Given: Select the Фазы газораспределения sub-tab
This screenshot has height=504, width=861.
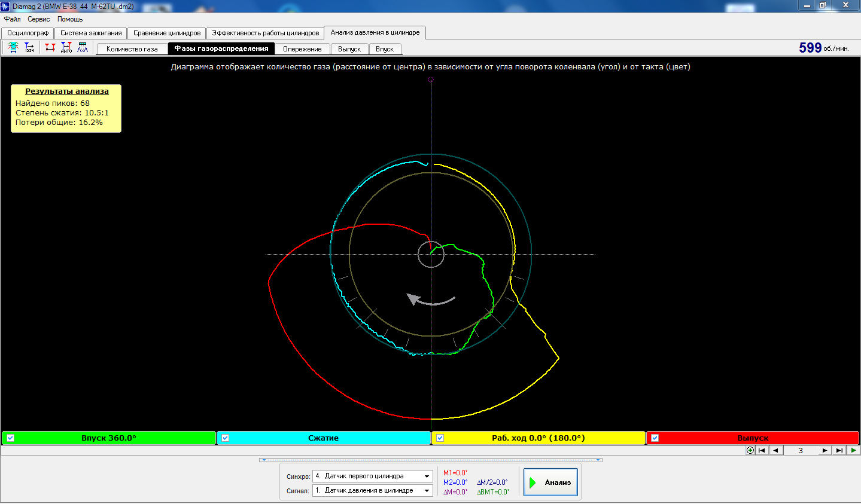Looking at the screenshot, I should [221, 48].
